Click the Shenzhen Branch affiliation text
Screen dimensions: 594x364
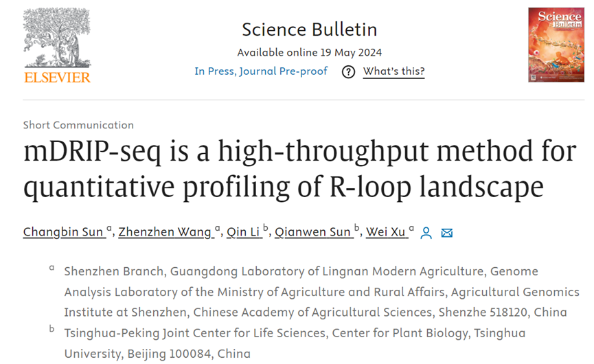coord(321,292)
